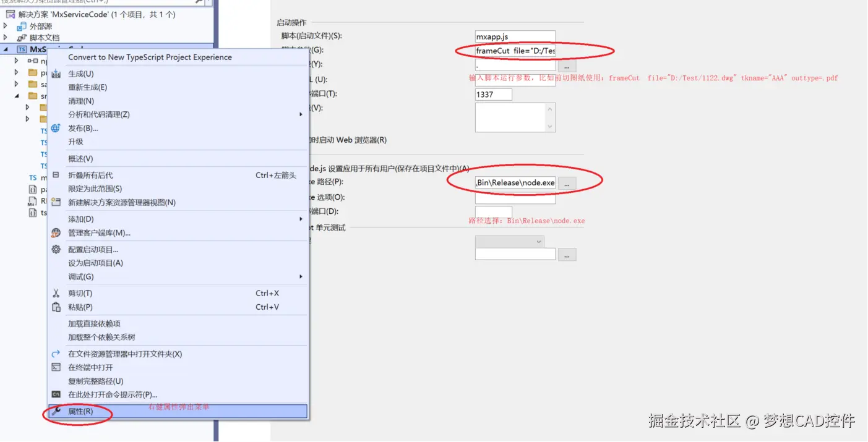The height and width of the screenshot is (442, 868).
Task: Collapse the 'sr' folder arrow
Action: [x=17, y=96]
